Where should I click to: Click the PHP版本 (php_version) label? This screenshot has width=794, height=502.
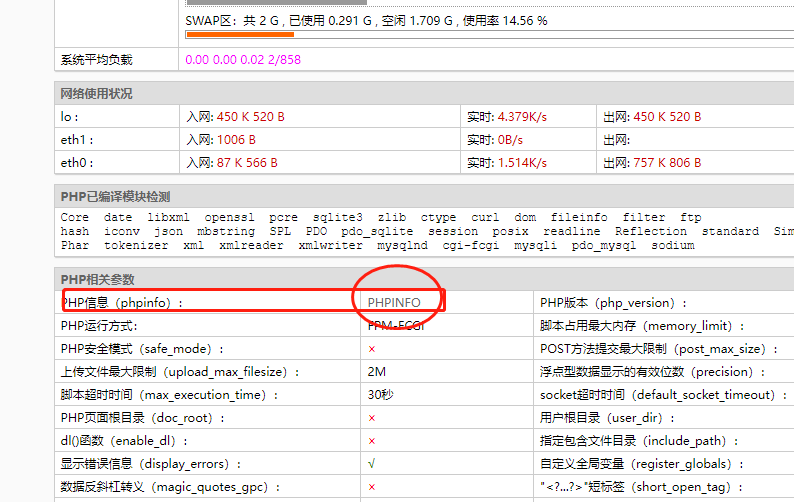point(613,303)
